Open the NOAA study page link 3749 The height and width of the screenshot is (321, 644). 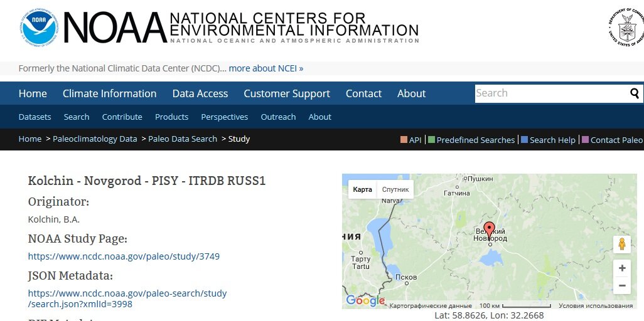click(124, 256)
